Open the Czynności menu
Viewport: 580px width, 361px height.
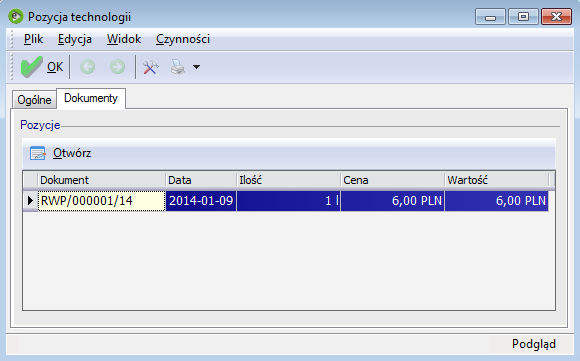pyautogui.click(x=183, y=39)
